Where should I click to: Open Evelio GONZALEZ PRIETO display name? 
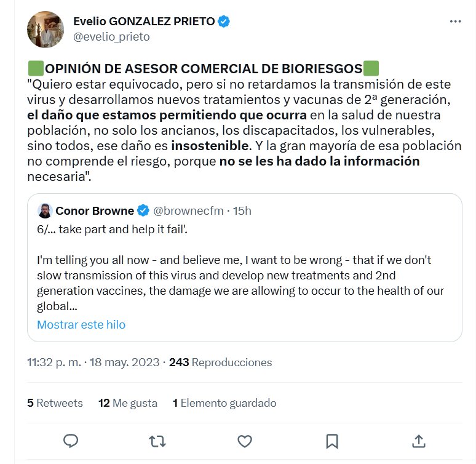pos(144,22)
